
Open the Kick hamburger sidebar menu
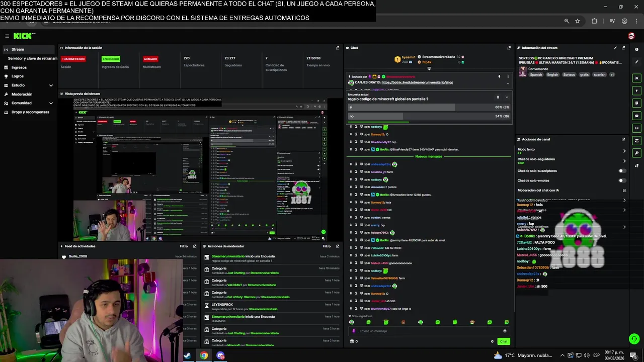[x=7, y=36]
